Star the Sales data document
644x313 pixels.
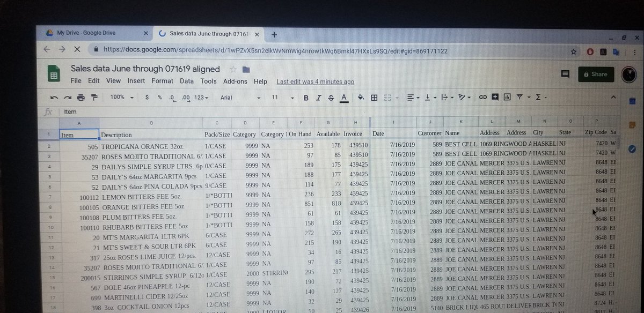tap(233, 70)
